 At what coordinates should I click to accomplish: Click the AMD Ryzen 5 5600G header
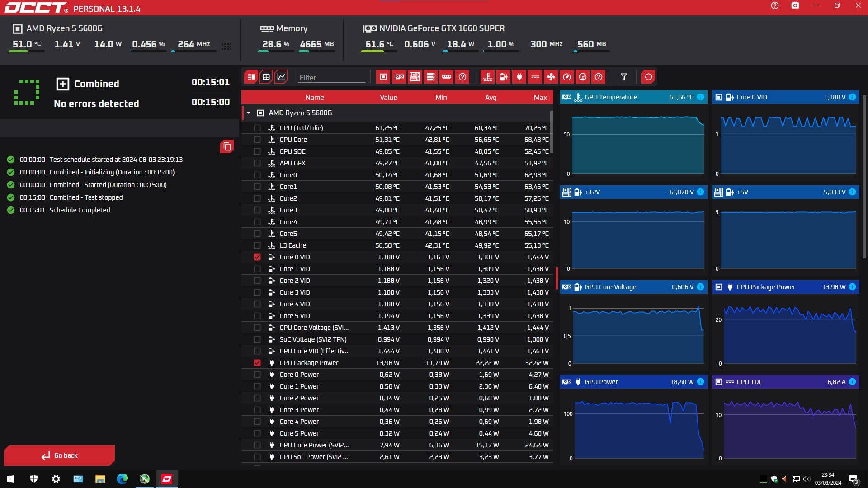tap(65, 28)
